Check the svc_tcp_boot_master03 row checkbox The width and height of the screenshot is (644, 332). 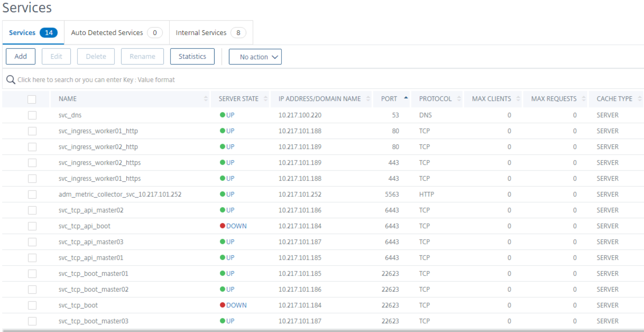pos(32,321)
